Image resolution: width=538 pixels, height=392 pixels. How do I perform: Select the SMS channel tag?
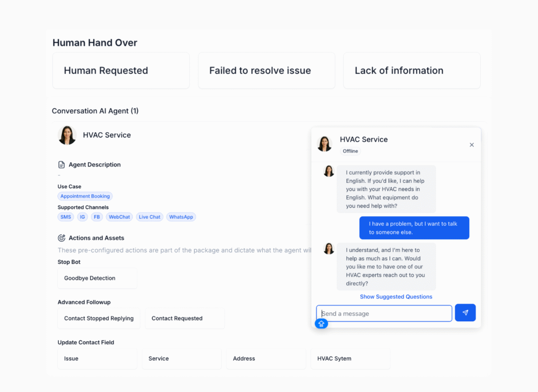(x=66, y=217)
